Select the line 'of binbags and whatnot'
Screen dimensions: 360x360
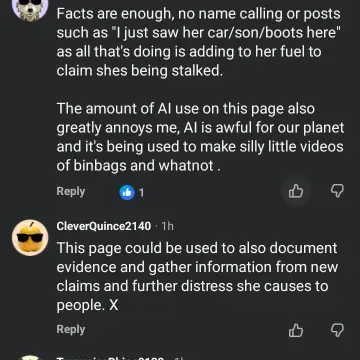click(138, 166)
